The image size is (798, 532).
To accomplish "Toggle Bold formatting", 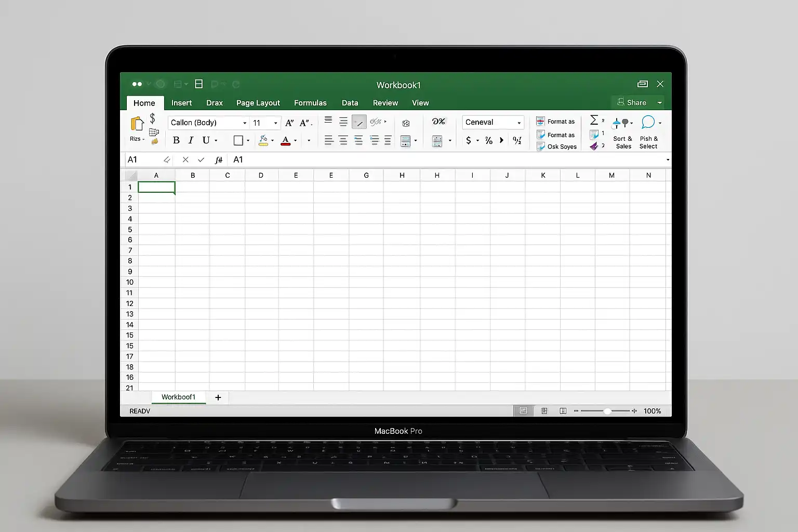I will coord(176,140).
